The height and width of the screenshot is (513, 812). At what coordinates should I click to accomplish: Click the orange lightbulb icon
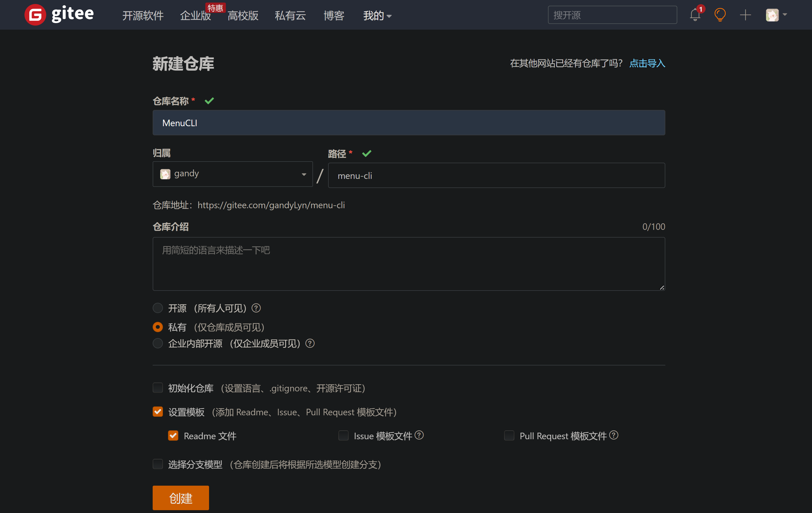tap(720, 15)
